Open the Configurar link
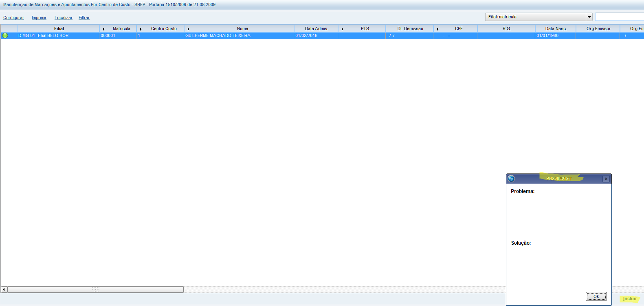This screenshot has width=644, height=307. [13, 18]
